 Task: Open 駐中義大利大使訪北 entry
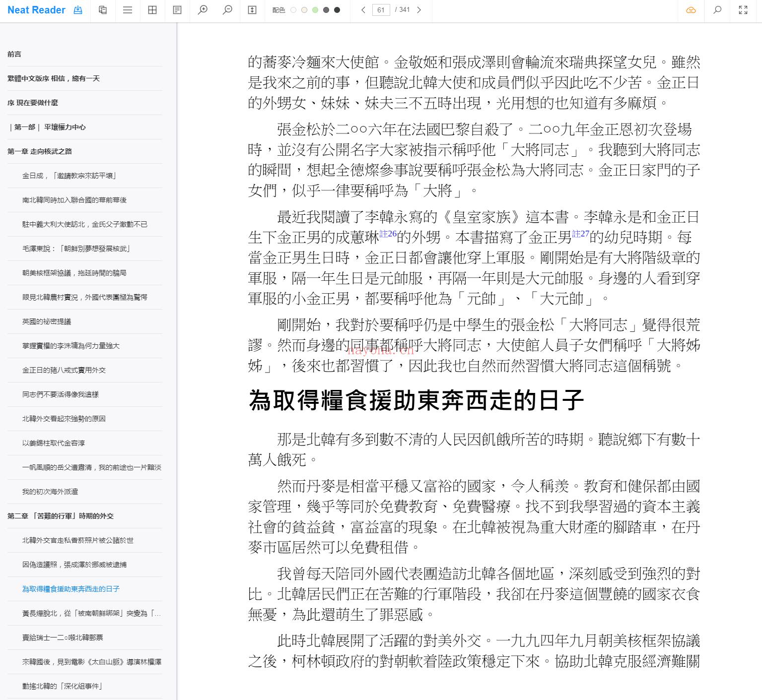coord(85,224)
